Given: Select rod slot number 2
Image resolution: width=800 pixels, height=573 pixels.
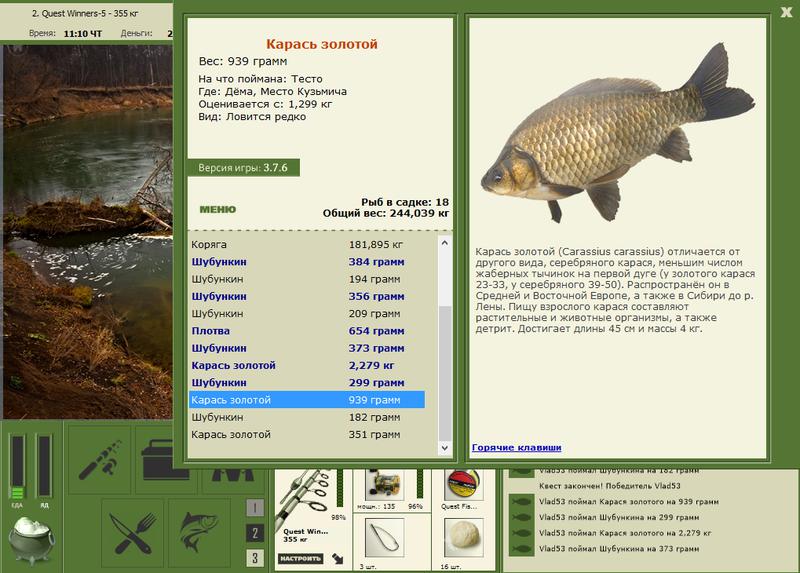Looking at the screenshot, I should coord(255,533).
